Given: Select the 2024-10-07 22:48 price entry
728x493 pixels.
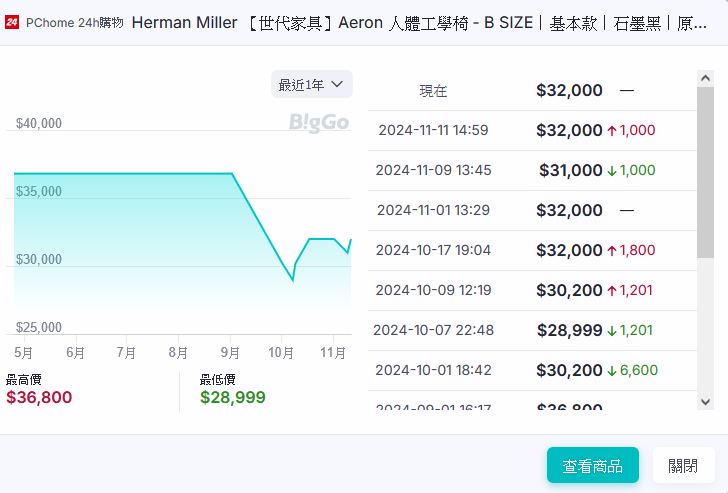Looking at the screenshot, I should pos(531,330).
